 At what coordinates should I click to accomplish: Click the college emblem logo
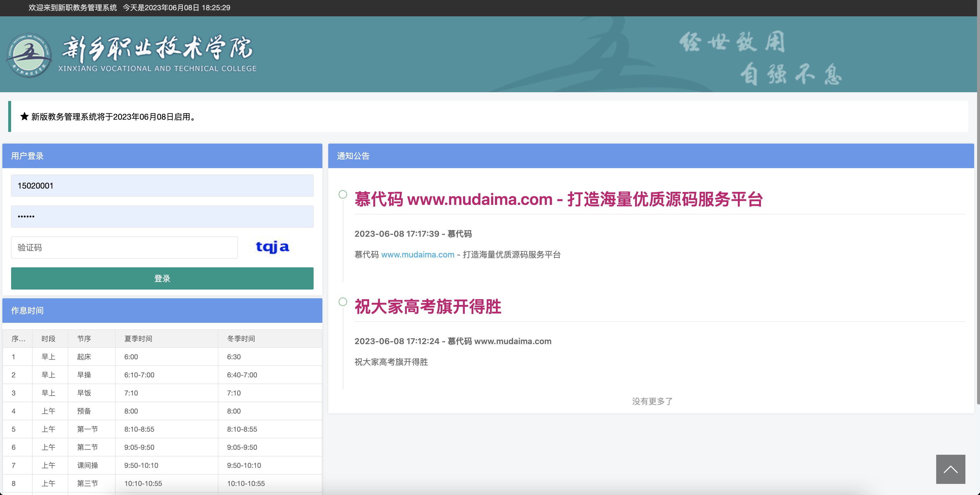coord(29,55)
